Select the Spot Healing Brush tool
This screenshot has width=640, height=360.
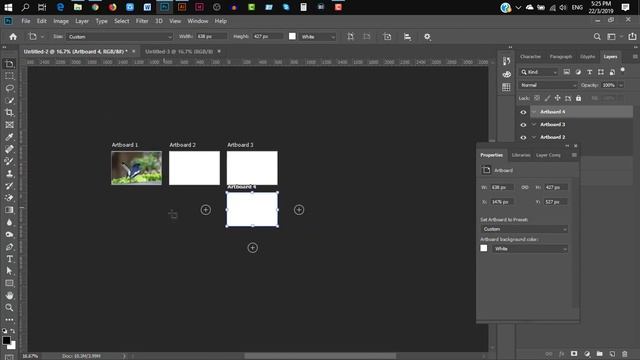[9, 149]
